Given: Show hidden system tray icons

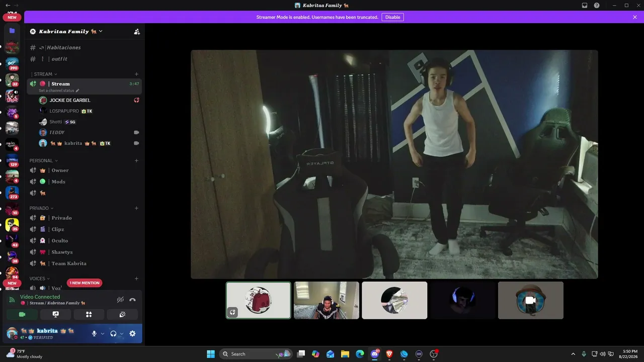Looking at the screenshot, I should (573, 354).
